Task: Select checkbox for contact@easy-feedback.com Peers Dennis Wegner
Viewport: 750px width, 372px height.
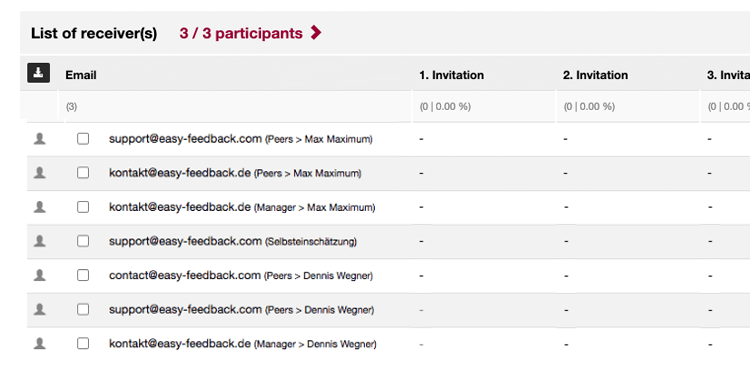Action: tap(83, 275)
